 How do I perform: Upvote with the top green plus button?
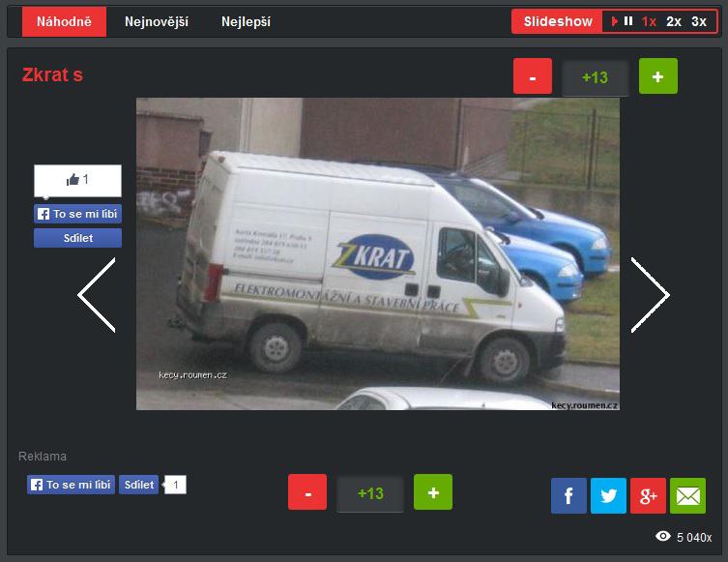click(x=658, y=76)
